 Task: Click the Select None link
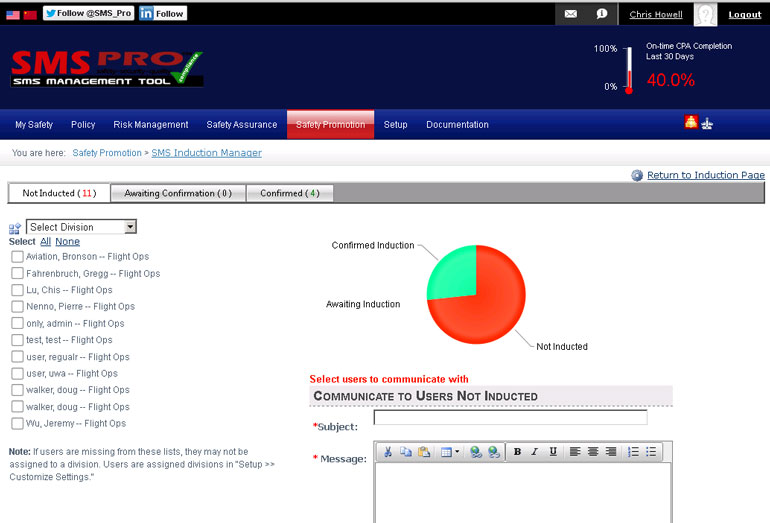coord(67,242)
